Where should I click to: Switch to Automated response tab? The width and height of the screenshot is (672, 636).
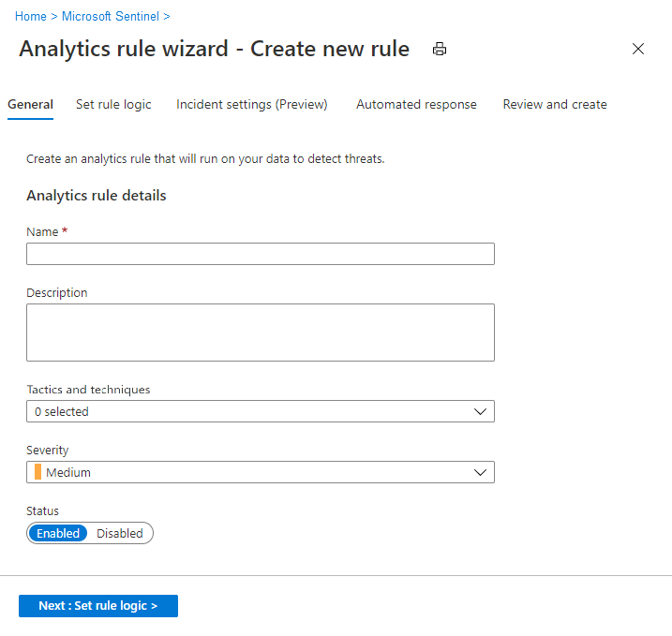(416, 105)
